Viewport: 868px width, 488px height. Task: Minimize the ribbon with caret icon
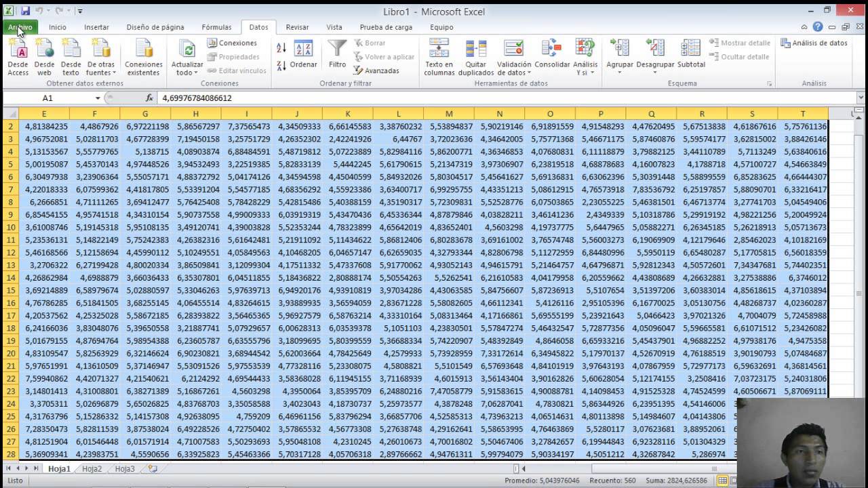(804, 27)
